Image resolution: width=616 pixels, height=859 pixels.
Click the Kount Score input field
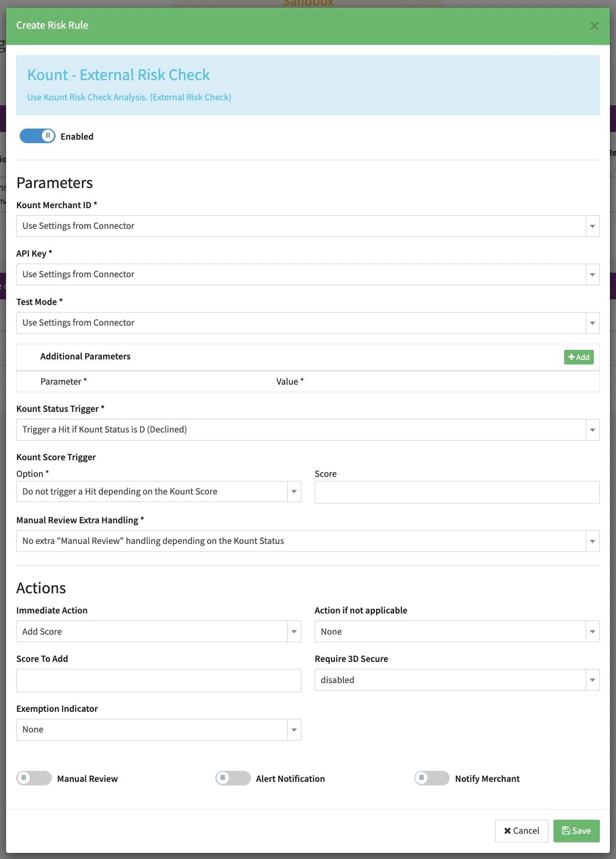click(x=457, y=492)
